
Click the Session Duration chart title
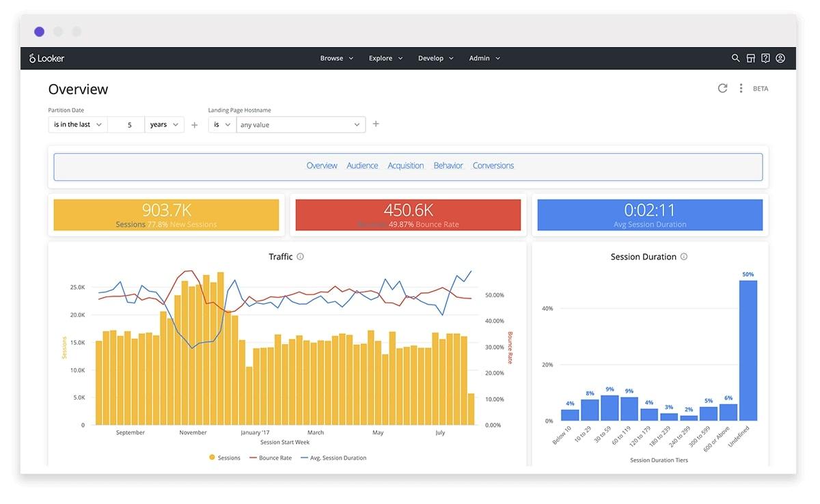coord(644,257)
